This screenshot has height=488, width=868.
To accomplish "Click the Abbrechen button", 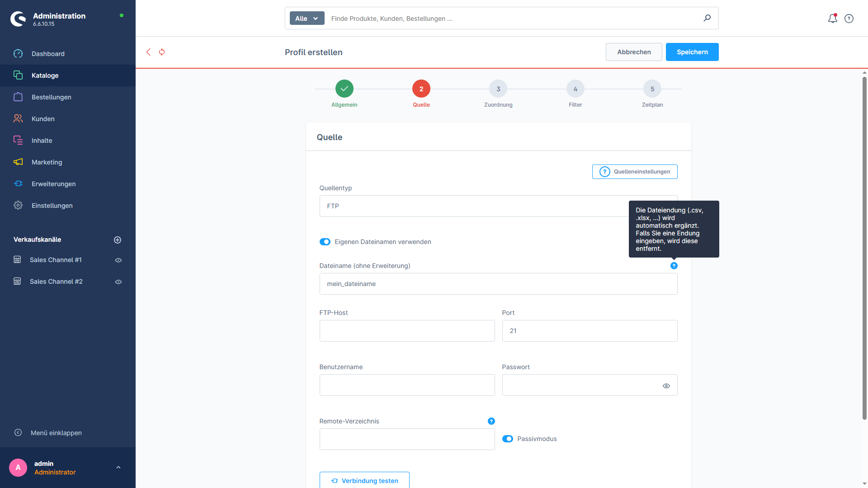I will click(x=634, y=52).
